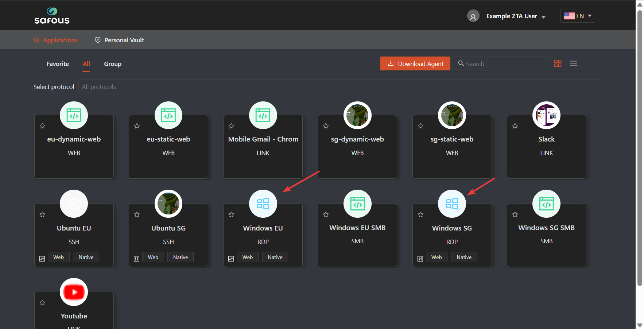The image size is (644, 329).
Task: Switch to list view layout
Action: [573, 63]
